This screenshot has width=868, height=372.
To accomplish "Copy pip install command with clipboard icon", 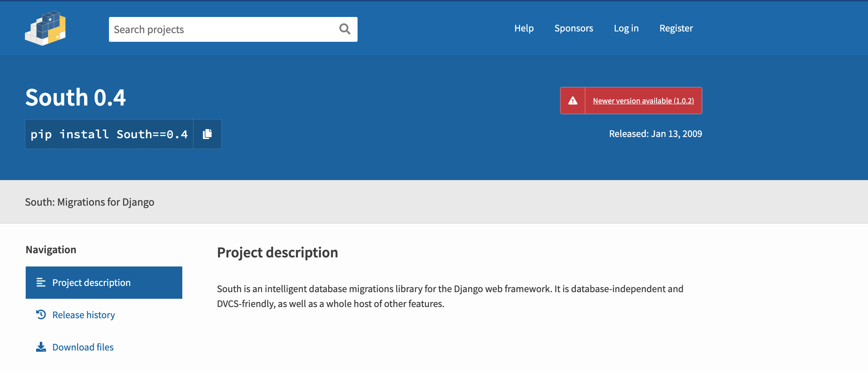I will click(207, 134).
